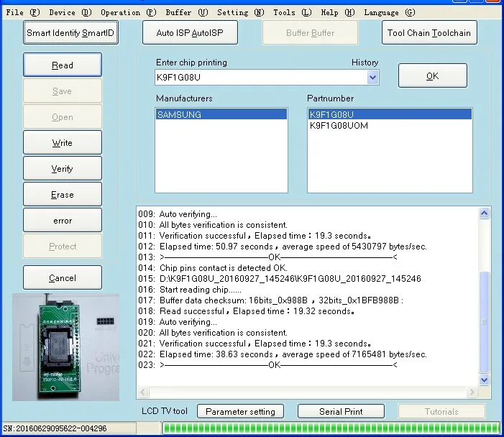504x437 pixels.
Task: Open Parameter setting for LCD TV tool
Action: pyautogui.click(x=240, y=412)
